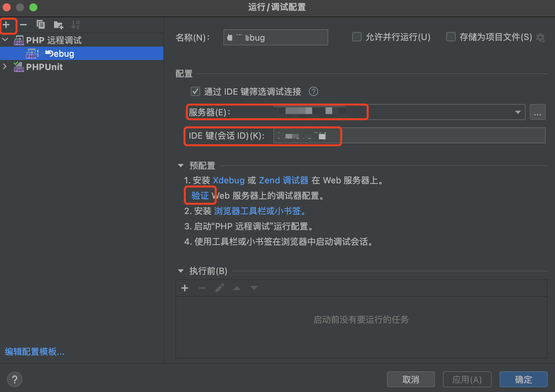Open the 服务器 dropdown list
The width and height of the screenshot is (555, 392).
tap(518, 112)
